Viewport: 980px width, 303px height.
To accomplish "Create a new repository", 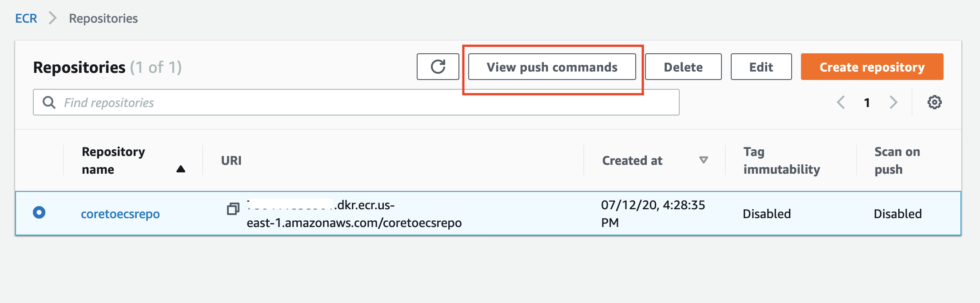I will click(872, 67).
